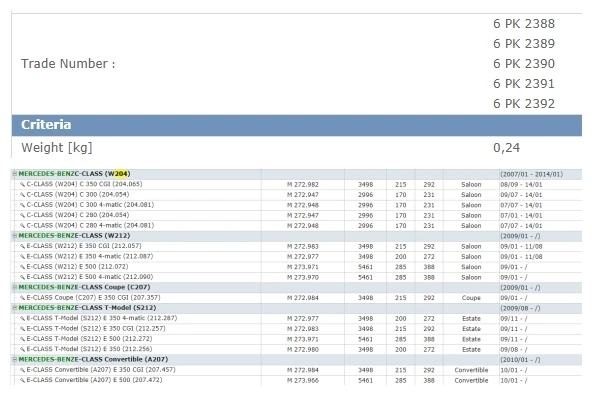The width and height of the screenshot is (592, 395).
Task: Select the C 280 4-matic (204.081) row
Action: (x=297, y=225)
